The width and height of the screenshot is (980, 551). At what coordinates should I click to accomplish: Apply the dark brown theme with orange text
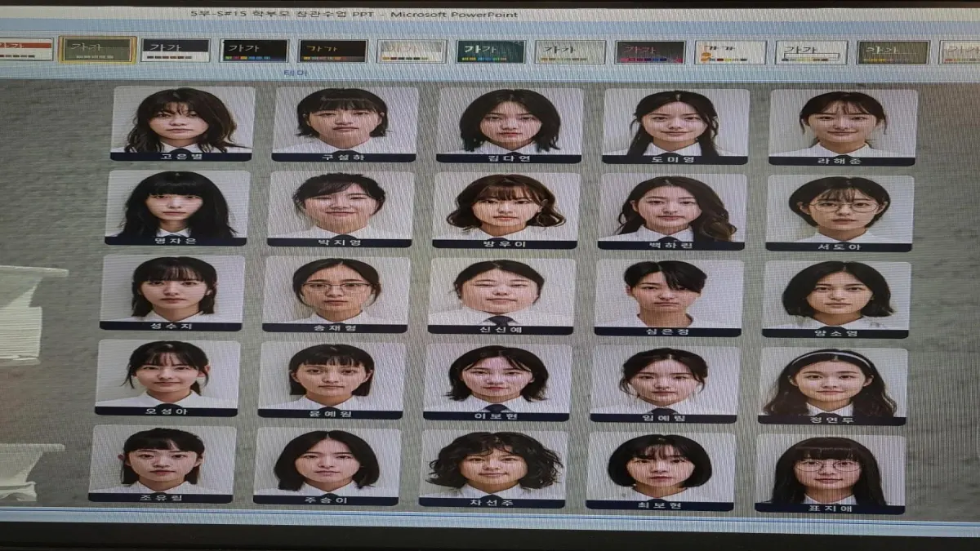(332, 51)
